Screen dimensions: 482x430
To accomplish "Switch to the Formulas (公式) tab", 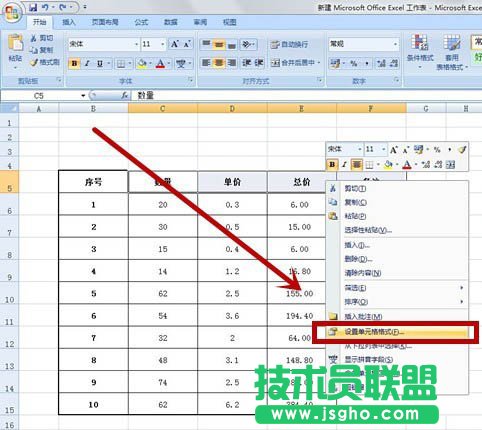I will pos(141,22).
